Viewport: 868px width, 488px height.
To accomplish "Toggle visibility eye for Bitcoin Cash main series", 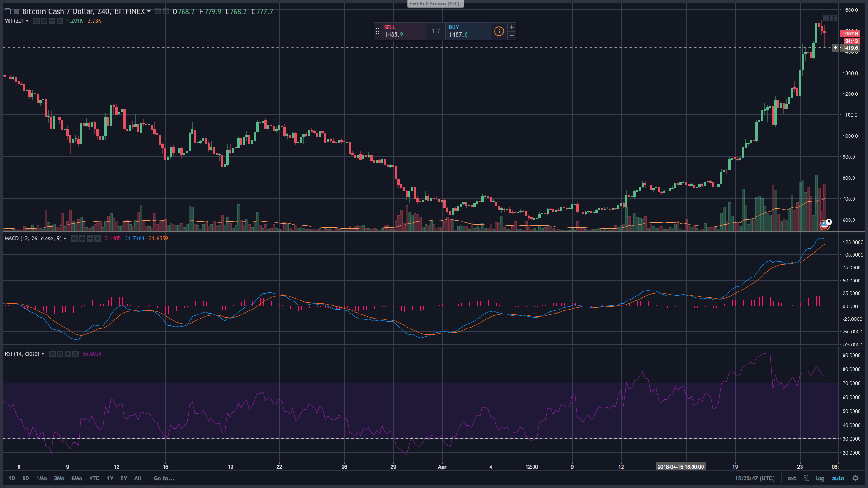I will [158, 11].
